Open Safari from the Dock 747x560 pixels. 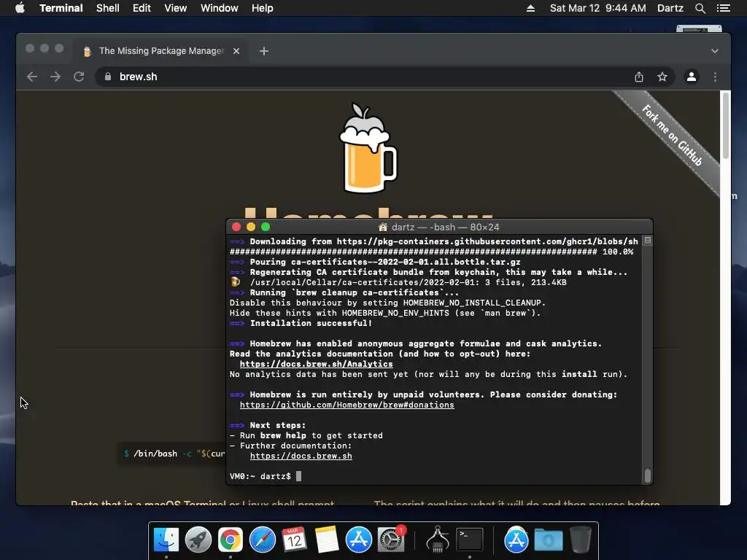[x=263, y=540]
